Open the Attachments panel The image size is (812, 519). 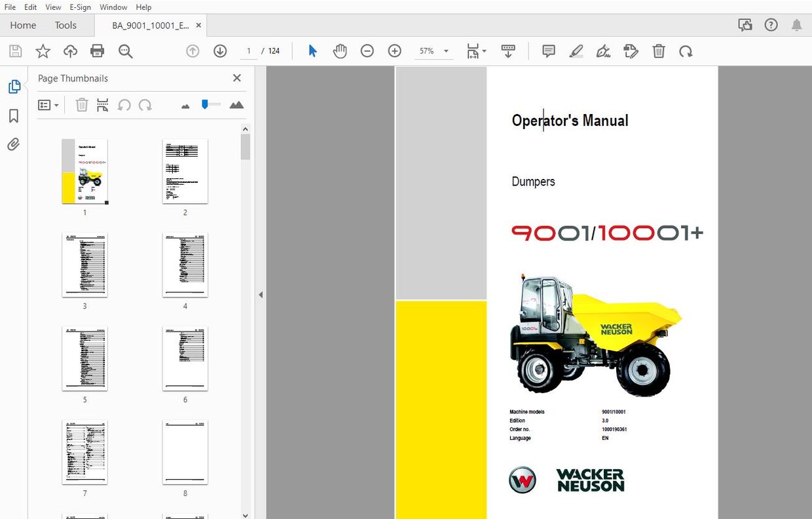tap(14, 144)
